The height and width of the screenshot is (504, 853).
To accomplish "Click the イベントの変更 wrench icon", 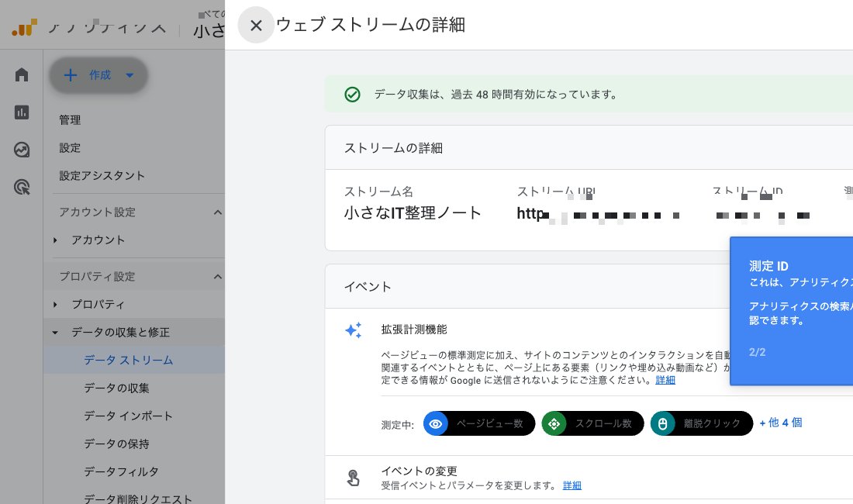I will (354, 478).
